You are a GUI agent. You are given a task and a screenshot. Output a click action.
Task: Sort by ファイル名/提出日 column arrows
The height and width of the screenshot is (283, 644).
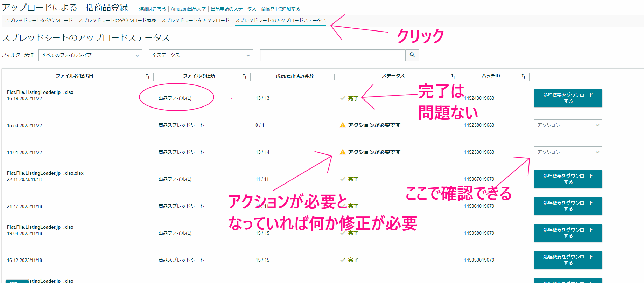pos(148,76)
